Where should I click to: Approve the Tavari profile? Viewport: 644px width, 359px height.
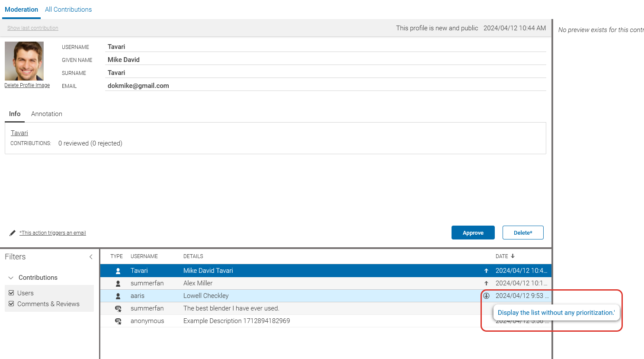tap(473, 233)
